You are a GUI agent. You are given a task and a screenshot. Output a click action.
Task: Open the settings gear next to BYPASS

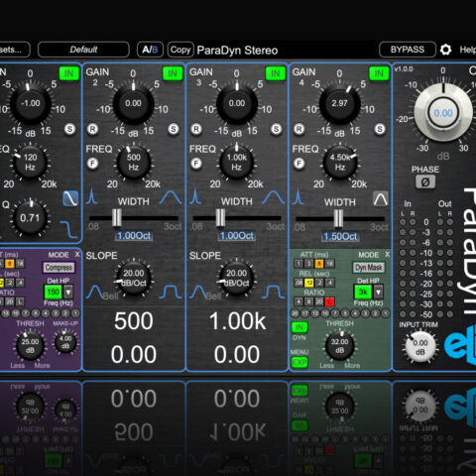[445, 50]
